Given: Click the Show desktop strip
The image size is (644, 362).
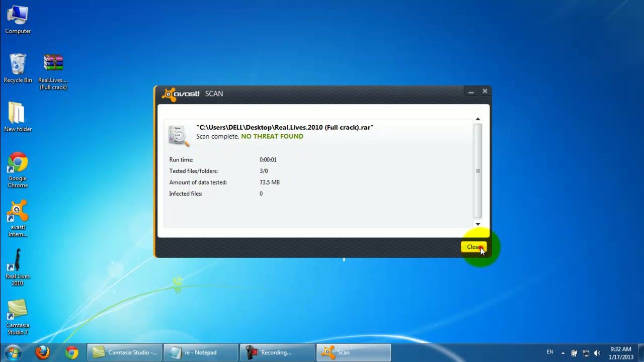Looking at the screenshot, I should [x=640, y=352].
